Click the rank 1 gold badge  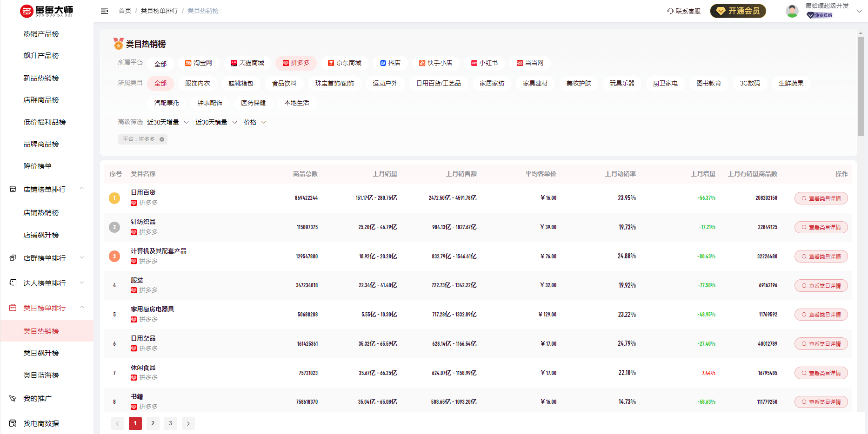tap(114, 198)
